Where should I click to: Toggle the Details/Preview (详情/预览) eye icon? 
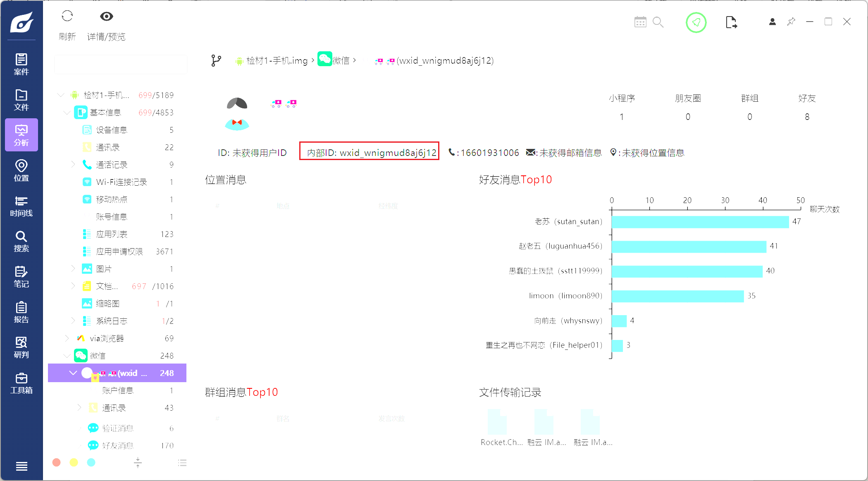[x=106, y=17]
